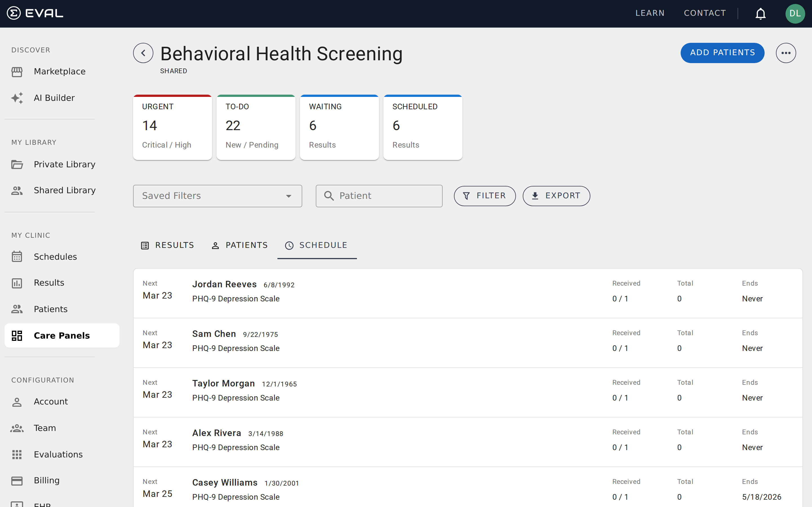Open the Marketplace section
This screenshot has width=812, height=507.
point(59,71)
